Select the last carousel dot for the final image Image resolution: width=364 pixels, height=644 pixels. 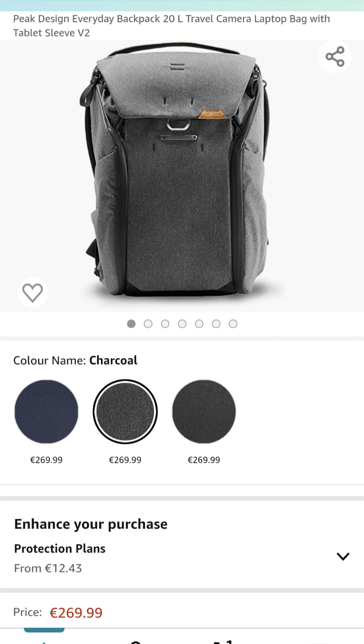pyautogui.click(x=233, y=323)
